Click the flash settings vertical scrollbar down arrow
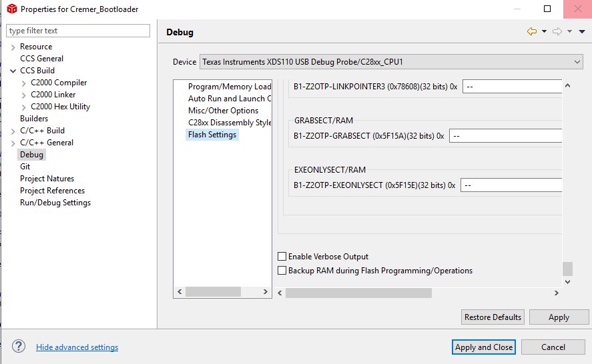The image size is (592, 364). tap(567, 282)
